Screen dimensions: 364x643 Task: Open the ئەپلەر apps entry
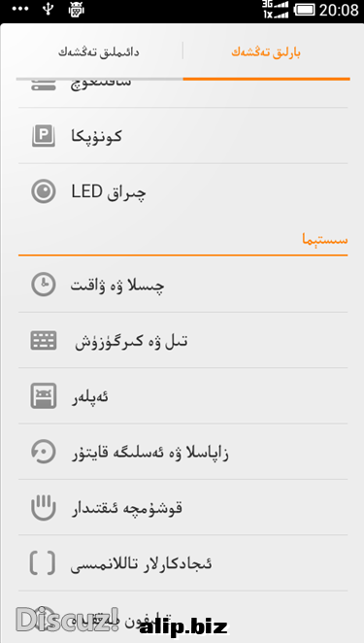183,396
